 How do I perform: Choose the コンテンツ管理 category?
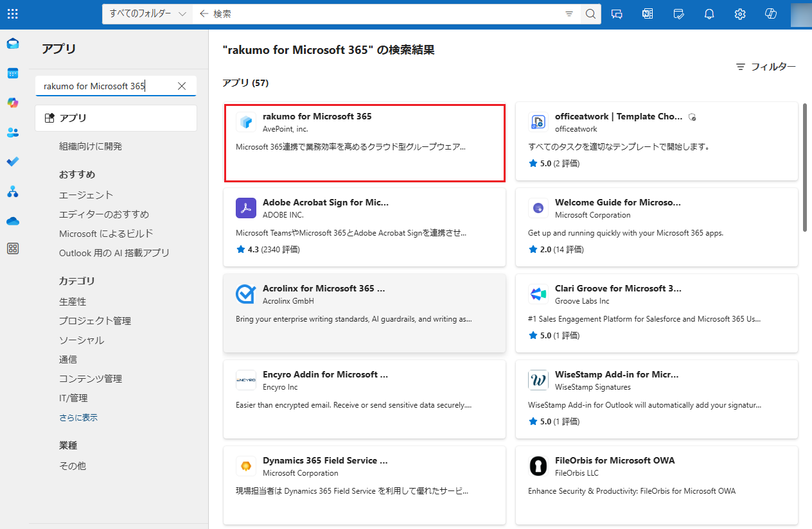91,379
